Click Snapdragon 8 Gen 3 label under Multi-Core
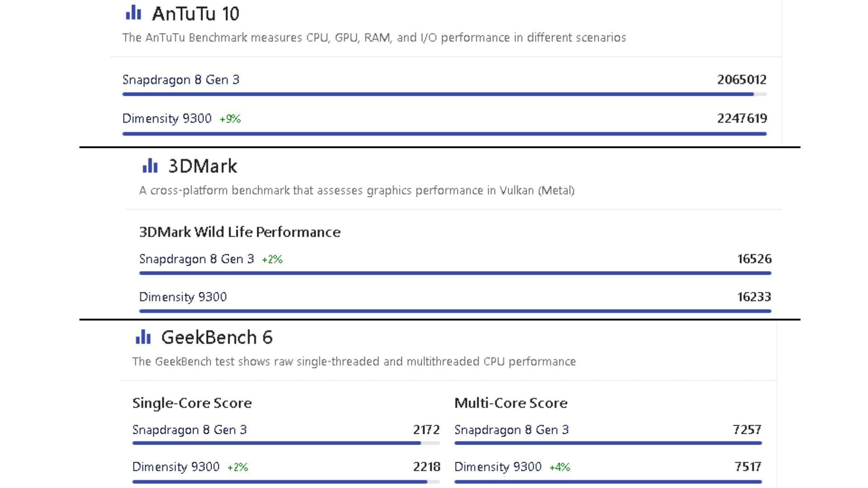Image resolution: width=868 pixels, height=488 pixels. (x=511, y=430)
